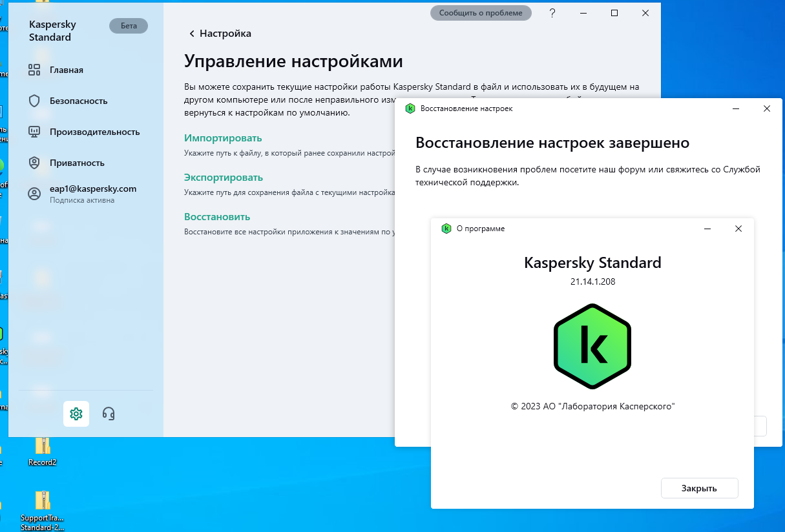
Task: Click the Восстановить link
Action: 217,217
